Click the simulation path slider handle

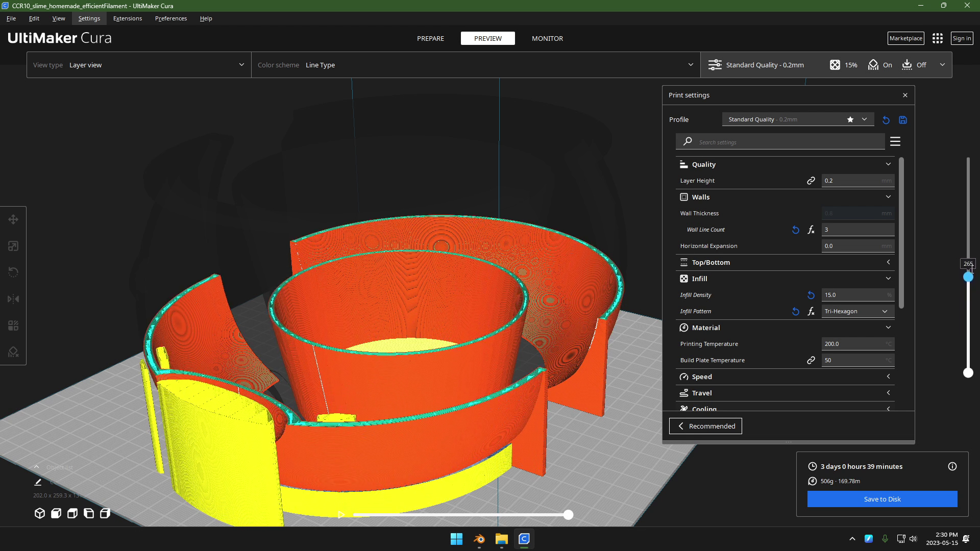click(x=568, y=515)
